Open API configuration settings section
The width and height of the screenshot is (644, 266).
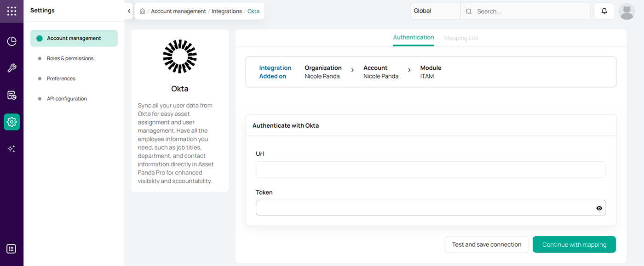coord(66,98)
